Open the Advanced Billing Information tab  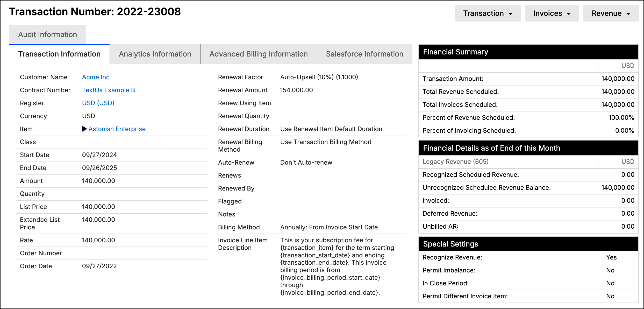point(259,54)
